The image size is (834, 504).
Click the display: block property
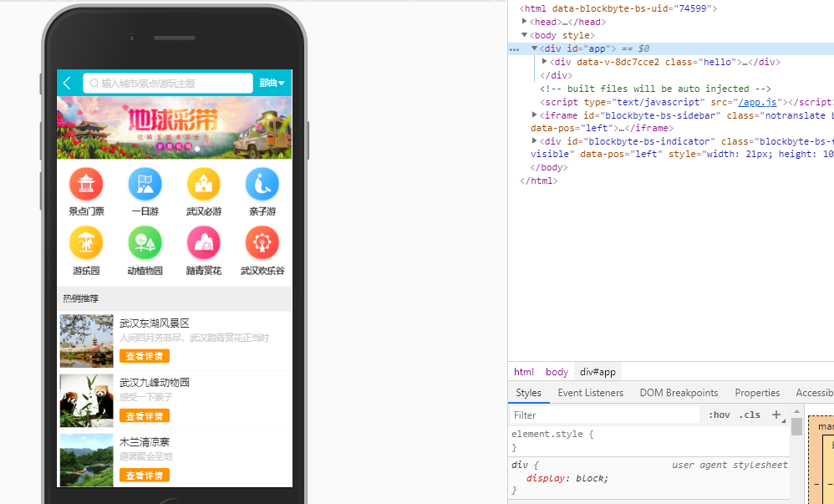(567, 478)
